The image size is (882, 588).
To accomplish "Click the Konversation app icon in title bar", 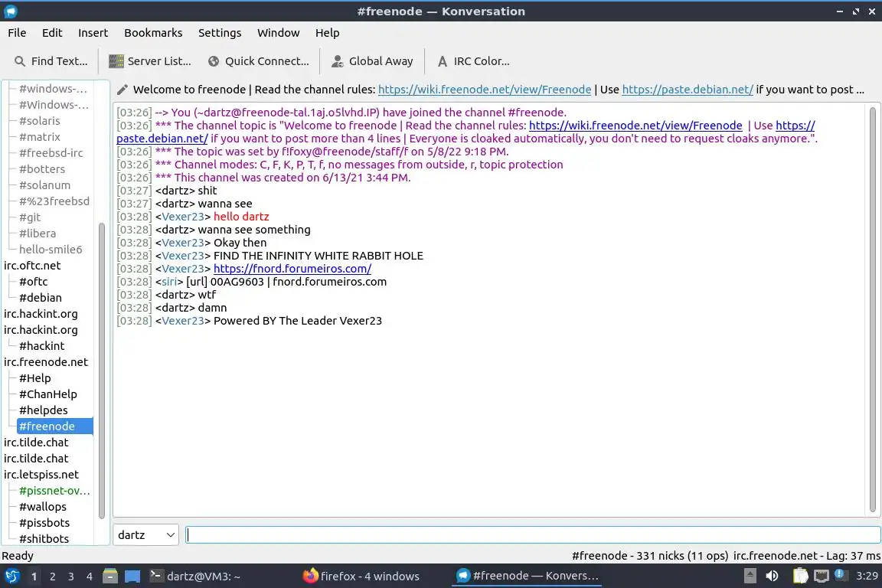I will coord(11,11).
